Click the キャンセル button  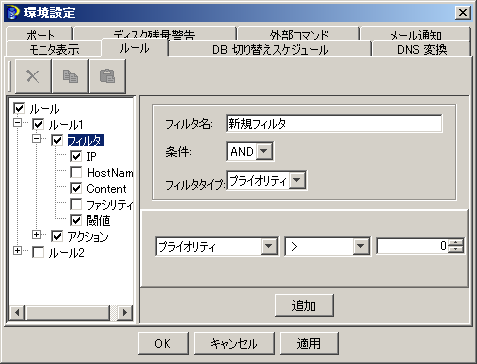click(x=234, y=343)
